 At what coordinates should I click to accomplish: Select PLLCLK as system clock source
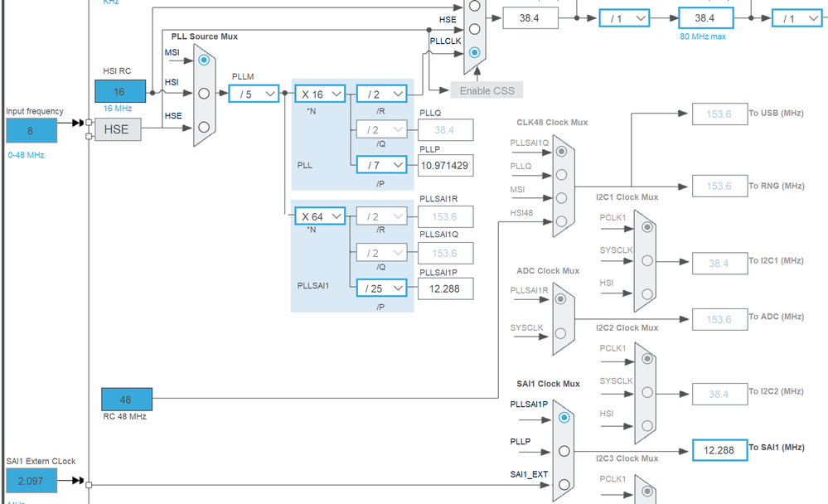tap(475, 52)
